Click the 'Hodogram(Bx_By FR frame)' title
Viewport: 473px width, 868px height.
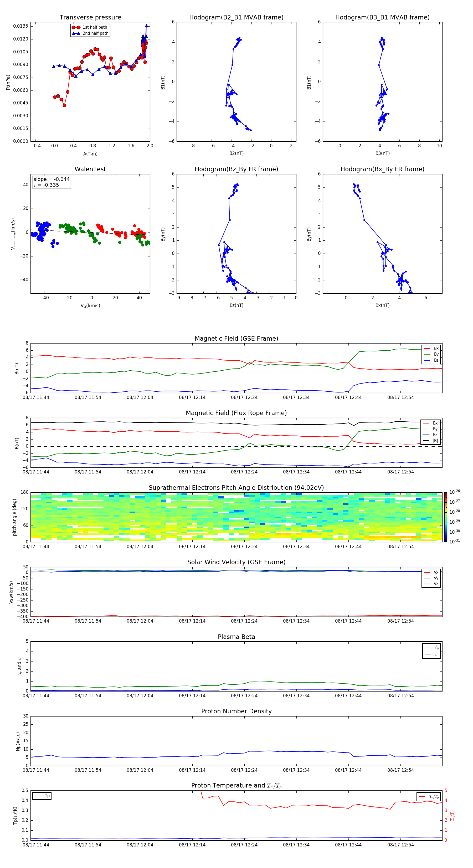coord(382,169)
